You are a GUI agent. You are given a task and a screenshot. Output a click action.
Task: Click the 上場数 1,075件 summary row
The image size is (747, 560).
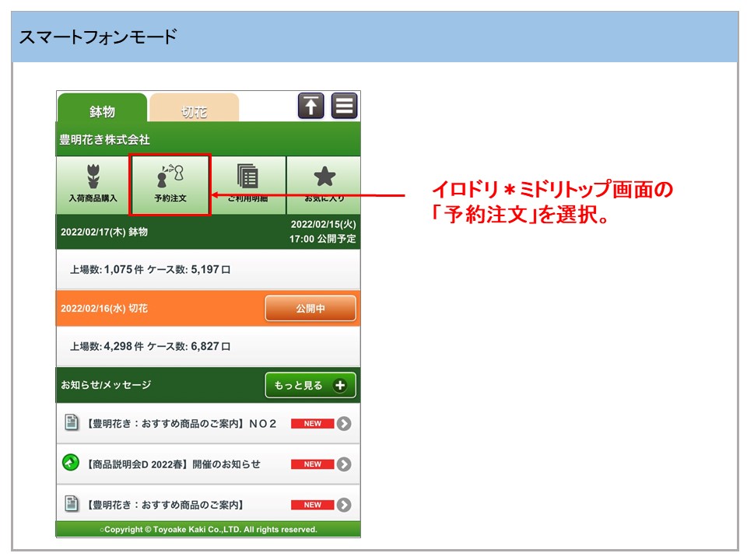tap(208, 270)
